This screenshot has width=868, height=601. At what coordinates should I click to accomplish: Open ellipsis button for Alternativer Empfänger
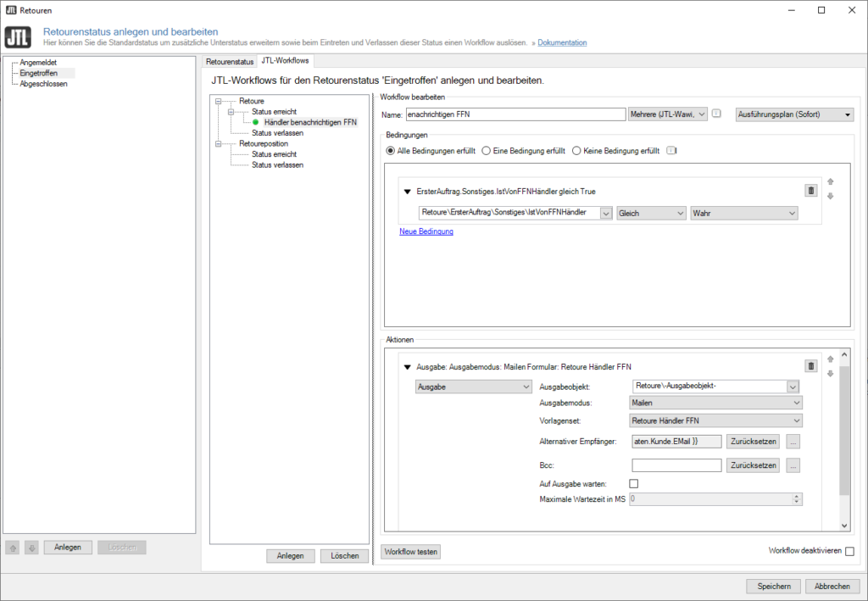point(793,441)
